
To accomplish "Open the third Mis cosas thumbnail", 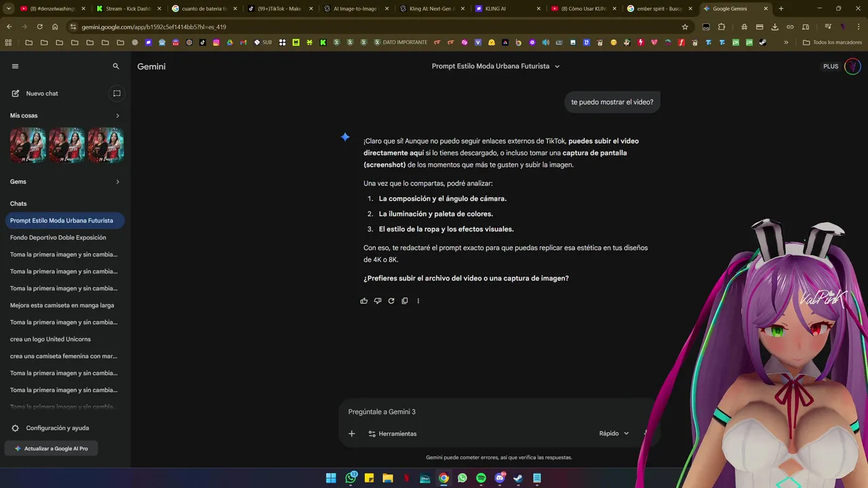I will point(106,145).
